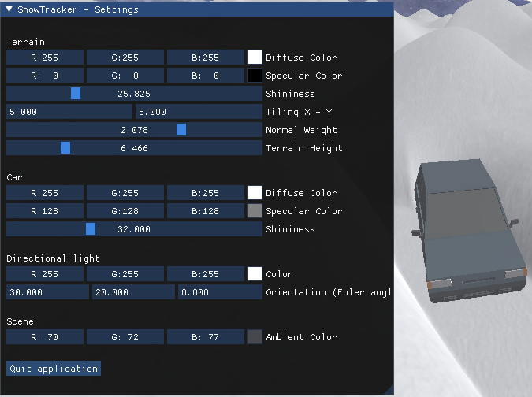Select the Terrain Diffuse Color red field
Viewport: 532px width, 397px height.
pos(45,58)
